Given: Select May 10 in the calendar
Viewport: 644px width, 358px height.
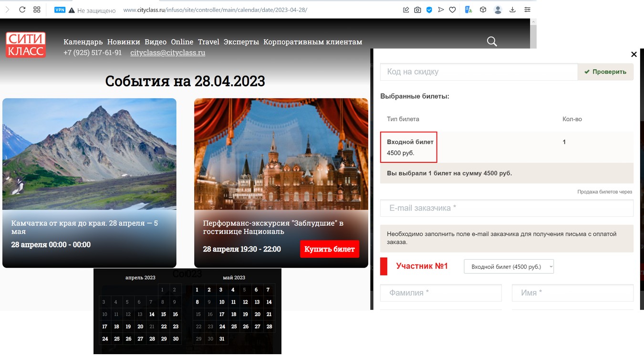Looking at the screenshot, I should pos(222,302).
